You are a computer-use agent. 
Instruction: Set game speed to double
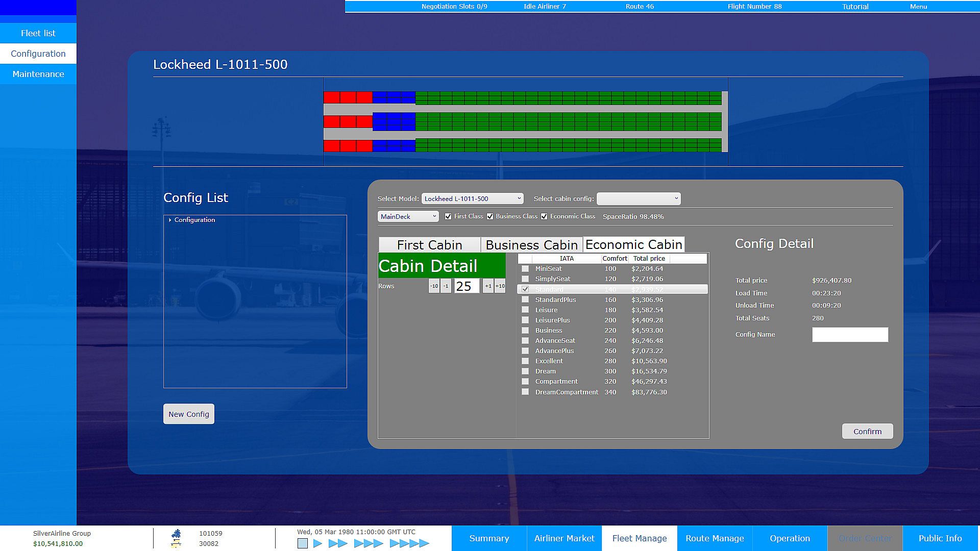click(338, 543)
